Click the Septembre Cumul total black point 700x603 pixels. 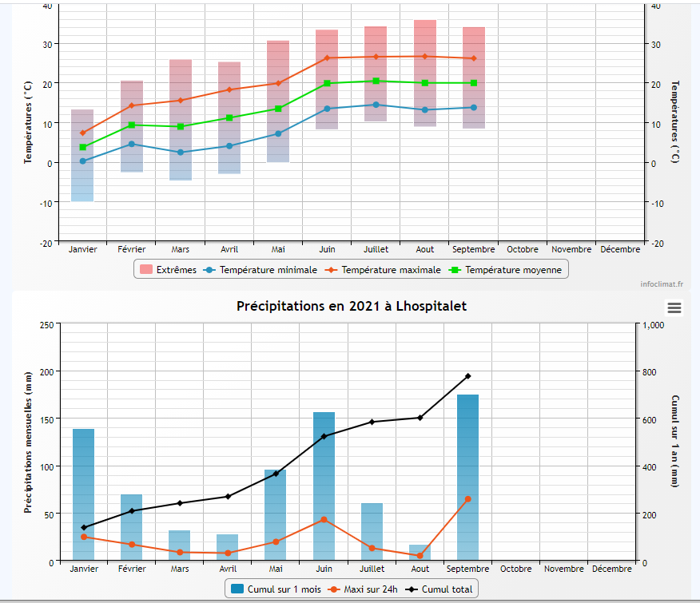468,376
